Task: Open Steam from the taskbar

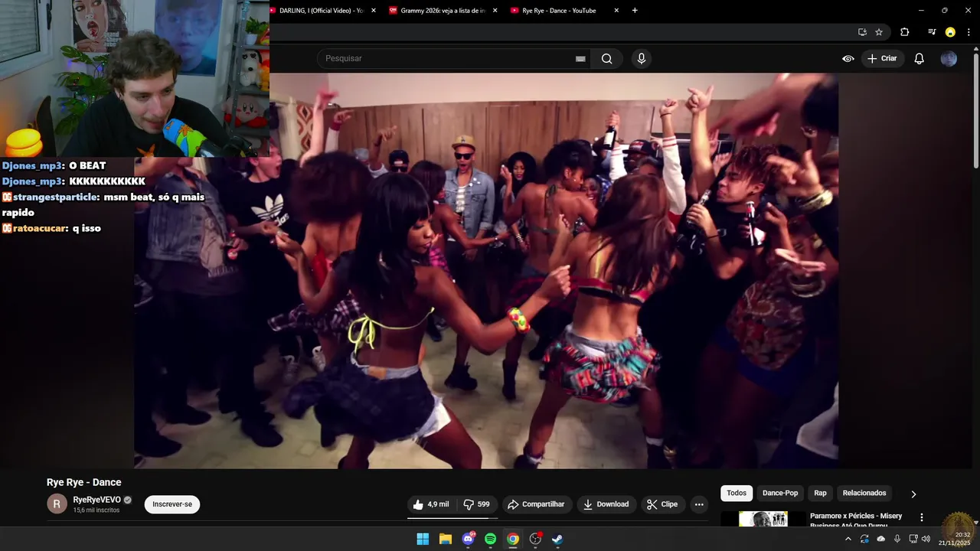Action: tap(558, 539)
